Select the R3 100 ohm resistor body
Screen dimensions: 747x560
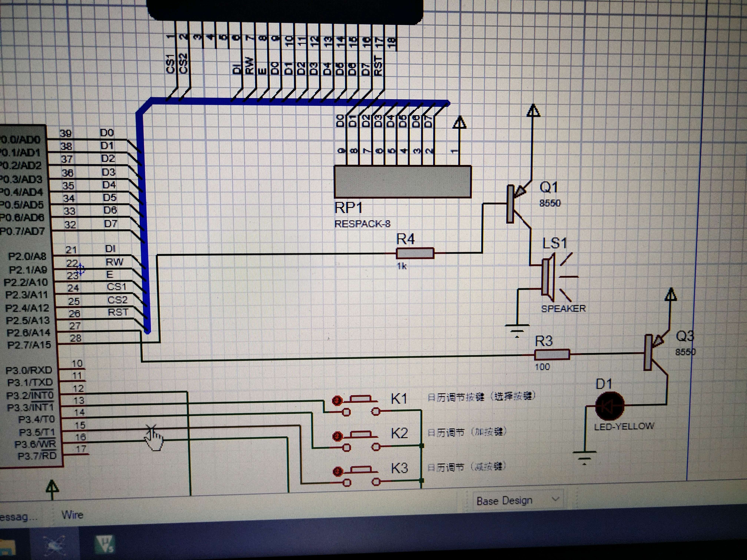(552, 355)
